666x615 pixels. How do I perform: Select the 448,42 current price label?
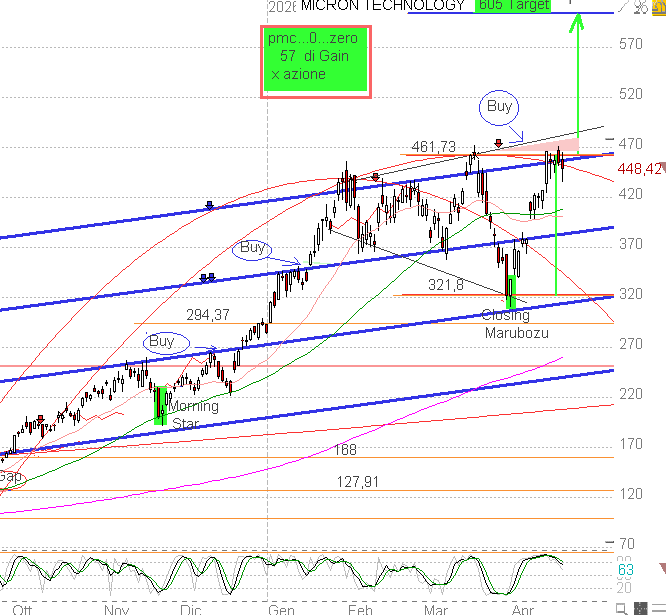coord(641,168)
